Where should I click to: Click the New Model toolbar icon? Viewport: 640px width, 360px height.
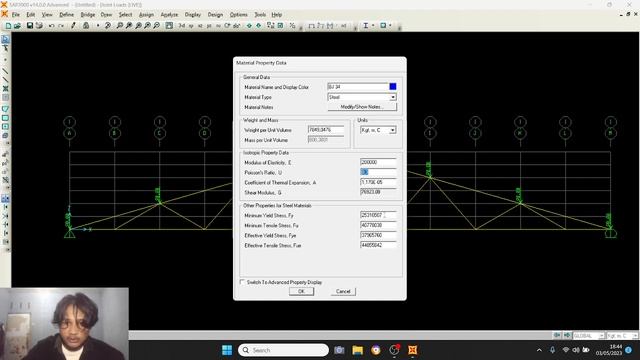(x=8, y=26)
